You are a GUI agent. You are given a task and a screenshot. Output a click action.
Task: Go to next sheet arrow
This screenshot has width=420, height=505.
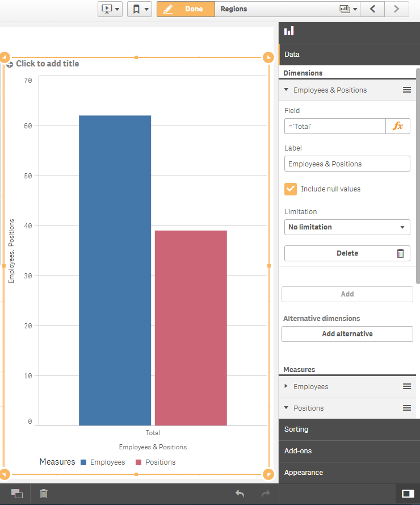[x=397, y=9]
